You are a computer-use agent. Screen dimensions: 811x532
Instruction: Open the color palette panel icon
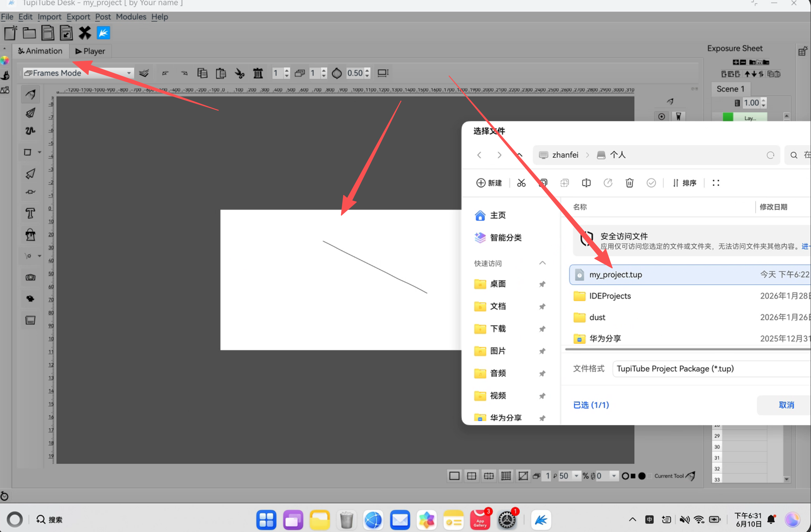5,61
